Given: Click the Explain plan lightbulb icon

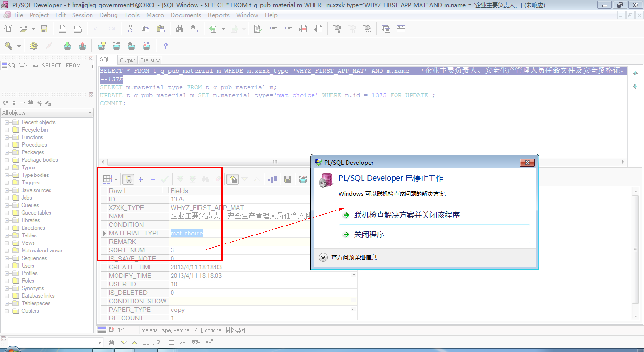Looking at the screenshot, I should coord(101,46).
